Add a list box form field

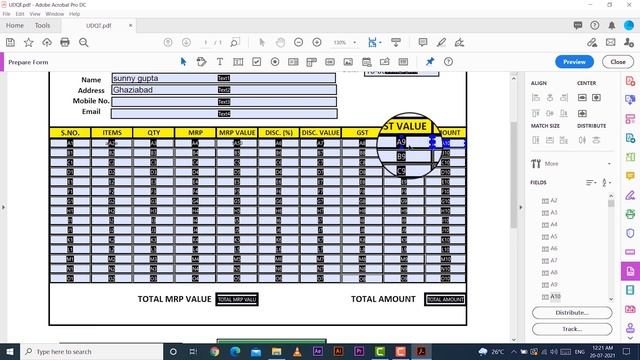click(293, 62)
